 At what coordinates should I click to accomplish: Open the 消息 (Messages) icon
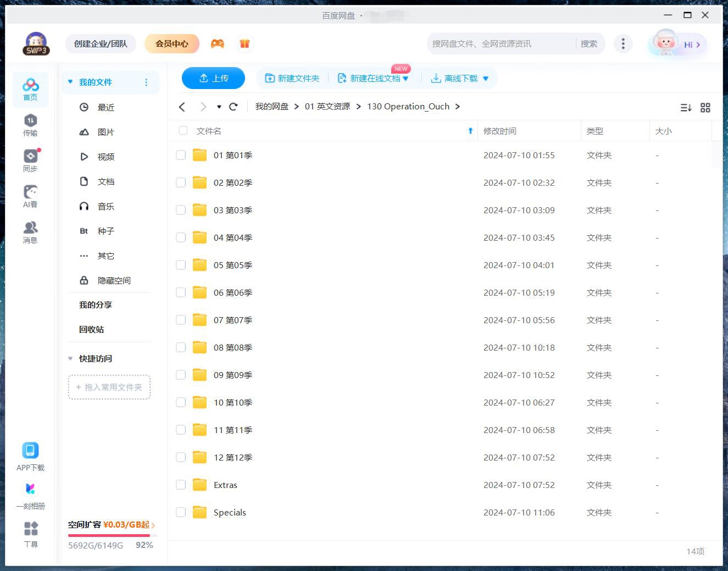(x=30, y=231)
